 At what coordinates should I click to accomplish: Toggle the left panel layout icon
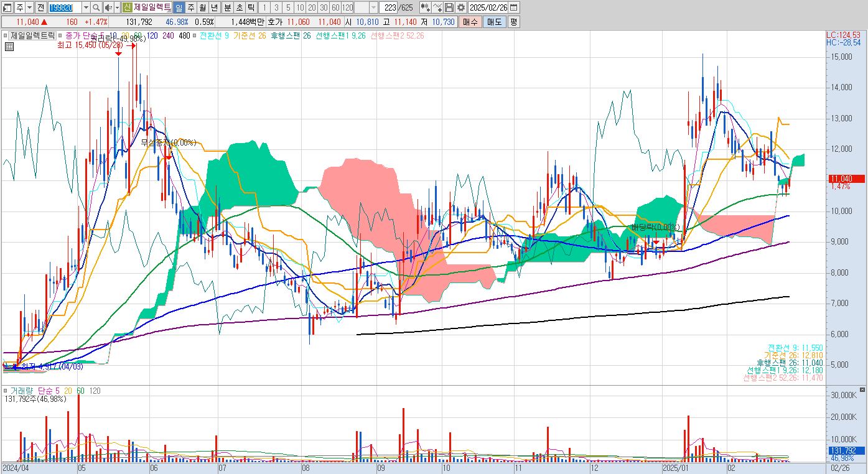pos(7,7)
